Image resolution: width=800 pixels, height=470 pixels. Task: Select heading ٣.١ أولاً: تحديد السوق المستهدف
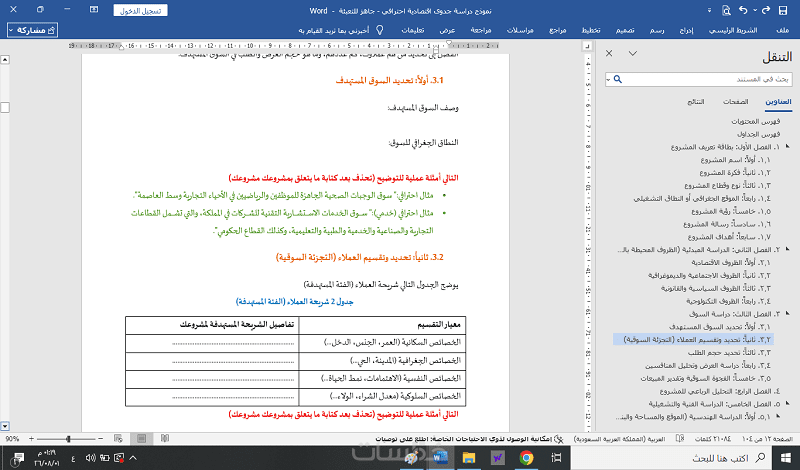click(x=720, y=327)
